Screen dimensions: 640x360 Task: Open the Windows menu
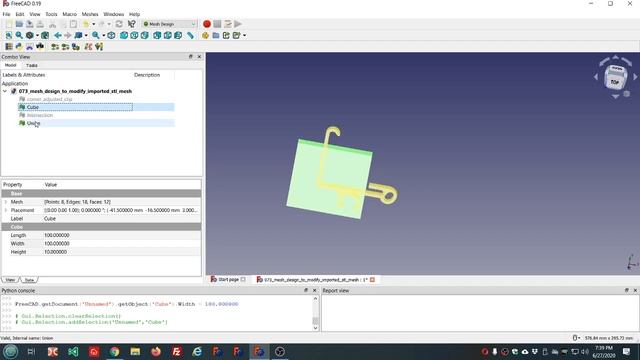click(x=113, y=14)
